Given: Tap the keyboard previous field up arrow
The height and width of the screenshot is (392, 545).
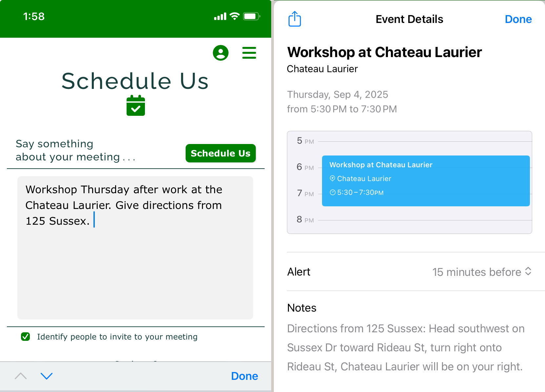Looking at the screenshot, I should coord(21,376).
